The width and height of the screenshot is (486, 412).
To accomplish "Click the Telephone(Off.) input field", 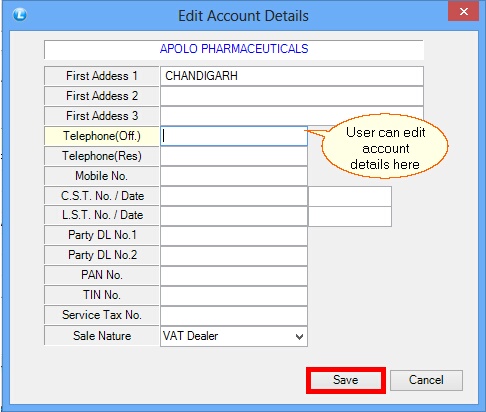I will 234,136.
